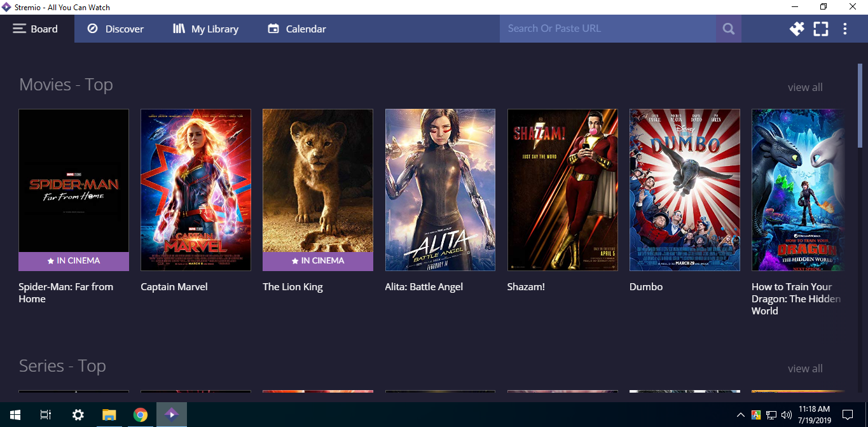868x427 pixels.
Task: Click the Movies - Top heading
Action: 66,85
